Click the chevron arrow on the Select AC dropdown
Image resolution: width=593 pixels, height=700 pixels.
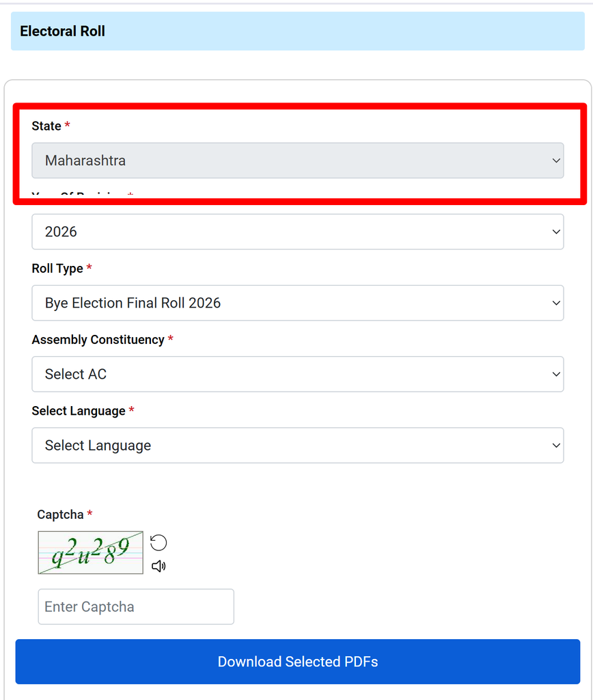point(556,374)
